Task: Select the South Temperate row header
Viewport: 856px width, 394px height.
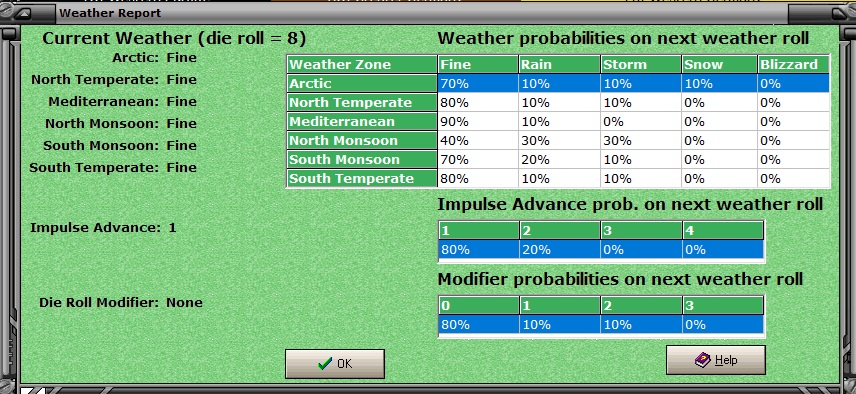Action: pyautogui.click(x=362, y=178)
